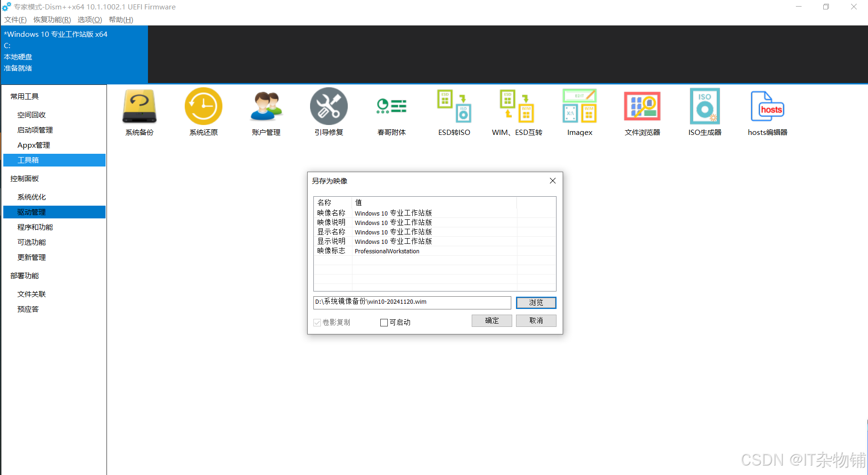Click the 取消 cancel button

pos(536,321)
